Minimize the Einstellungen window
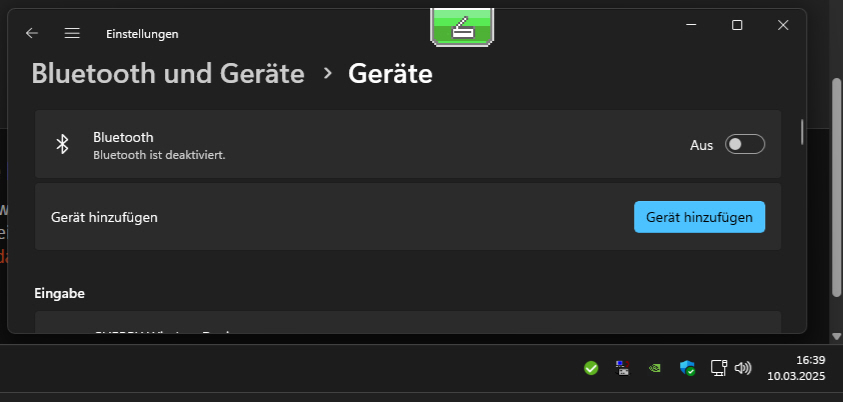The height and width of the screenshot is (402, 843). [x=691, y=25]
